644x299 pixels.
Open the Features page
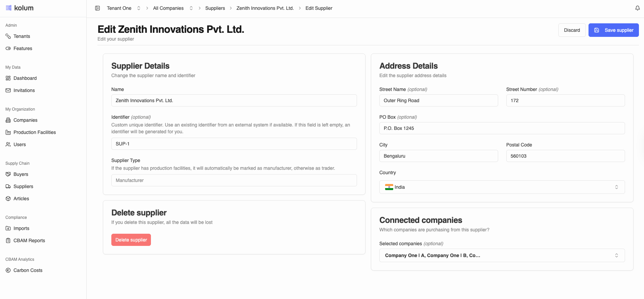click(23, 48)
